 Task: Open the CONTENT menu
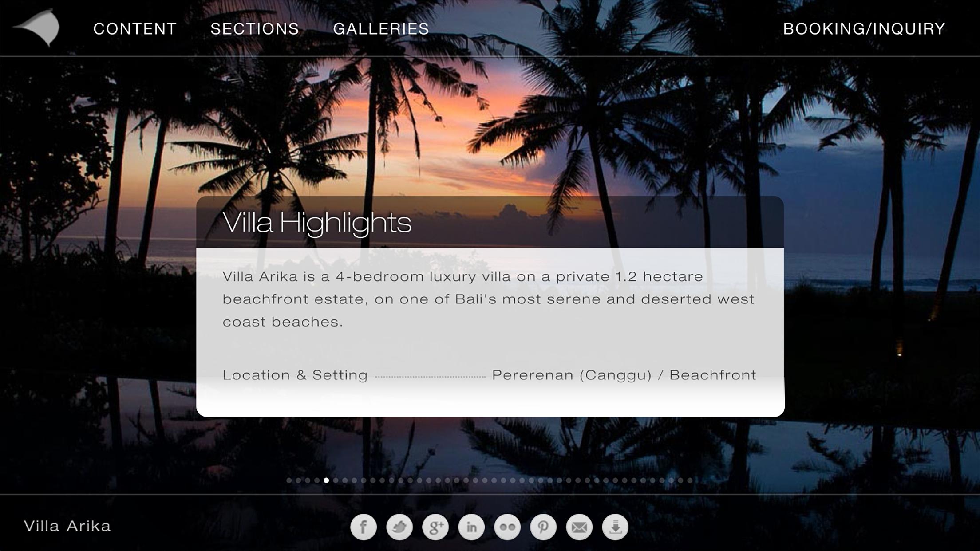pos(135,29)
